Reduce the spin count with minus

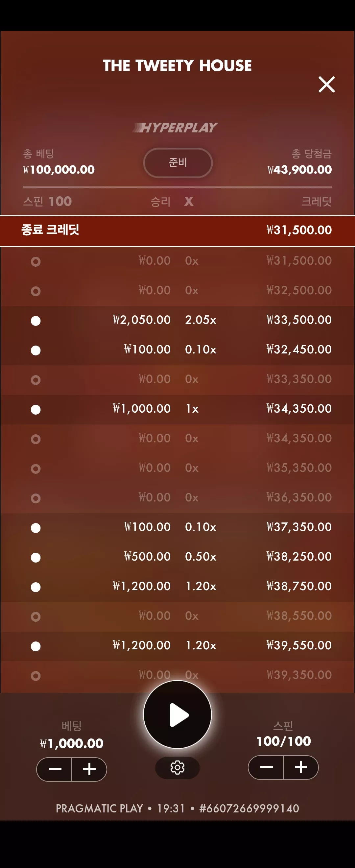click(266, 767)
